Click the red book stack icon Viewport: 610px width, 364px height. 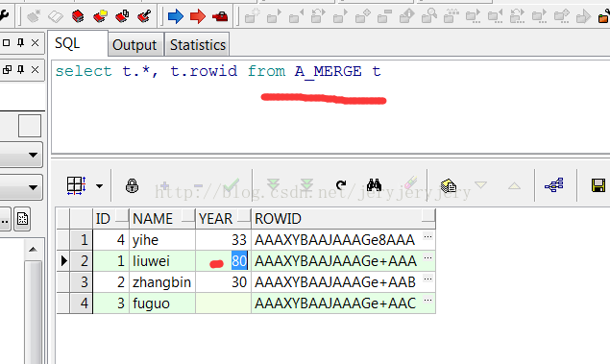78,16
